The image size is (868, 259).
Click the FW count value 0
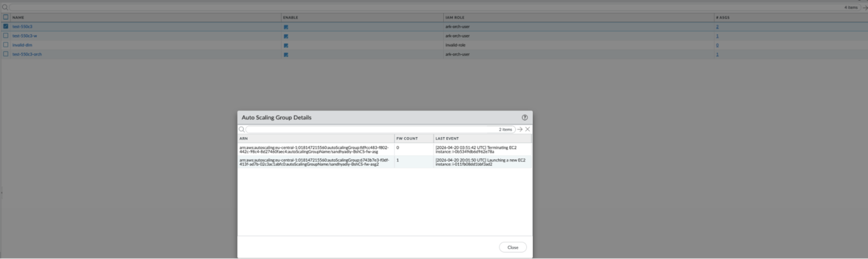pos(398,148)
